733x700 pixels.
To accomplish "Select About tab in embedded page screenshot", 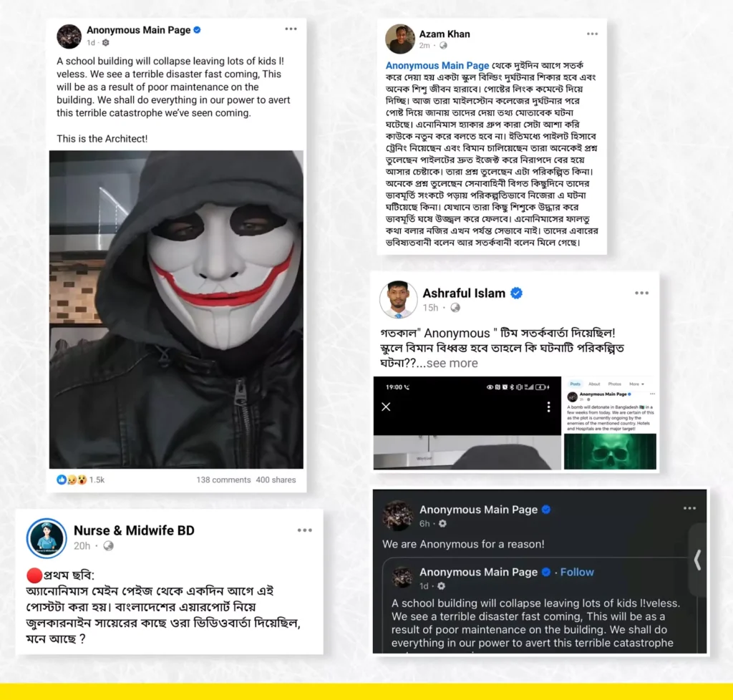I will (594, 384).
